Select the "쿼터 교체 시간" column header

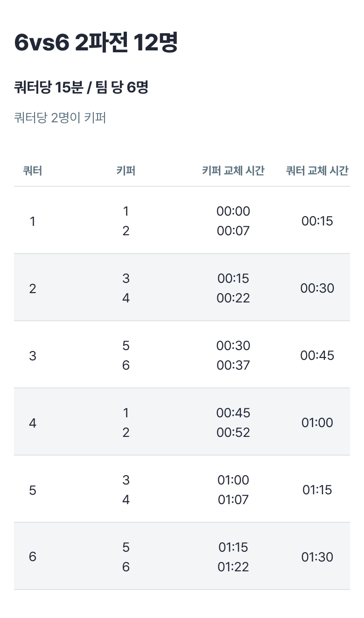click(317, 171)
